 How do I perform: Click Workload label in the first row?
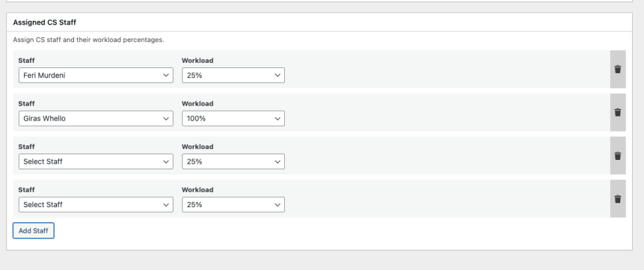tap(197, 60)
